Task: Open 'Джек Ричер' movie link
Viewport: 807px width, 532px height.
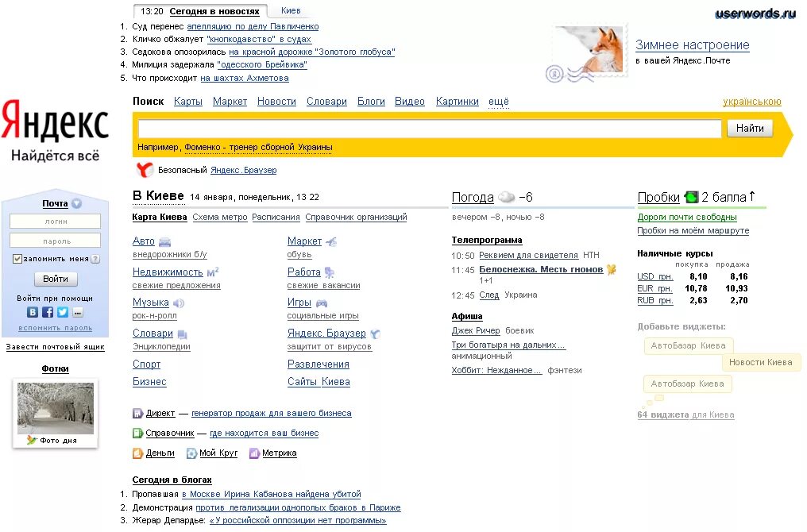Action: click(476, 330)
